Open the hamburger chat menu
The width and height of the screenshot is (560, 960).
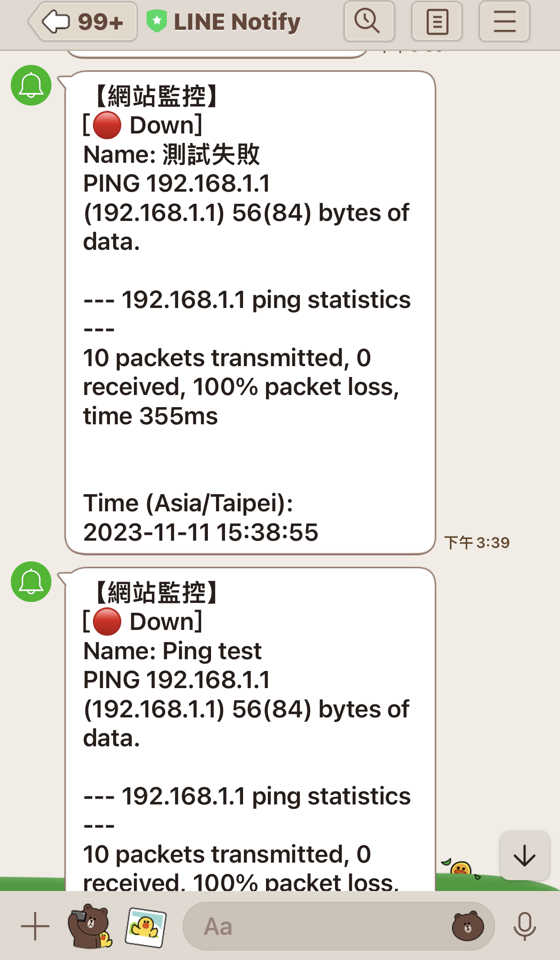coord(504,22)
